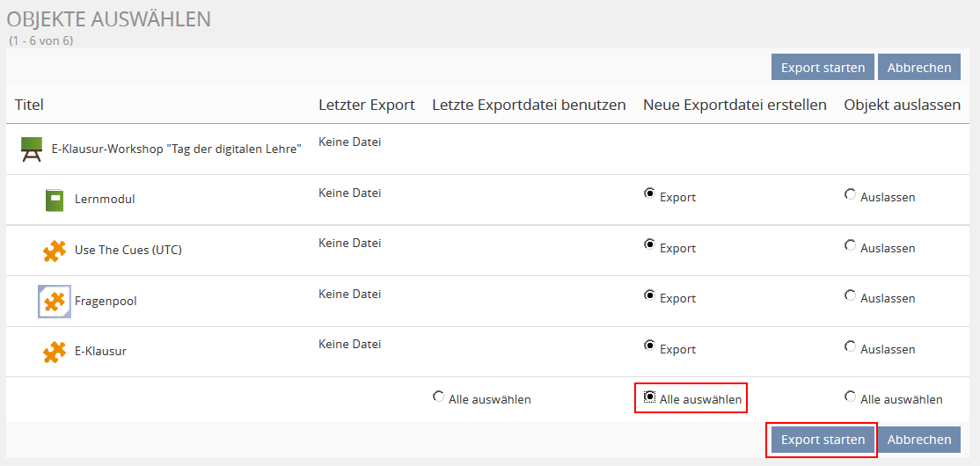Screen dimensions: 980x466
Task: Choose Auslassen for Fragenpool
Action: pyautogui.click(x=850, y=295)
